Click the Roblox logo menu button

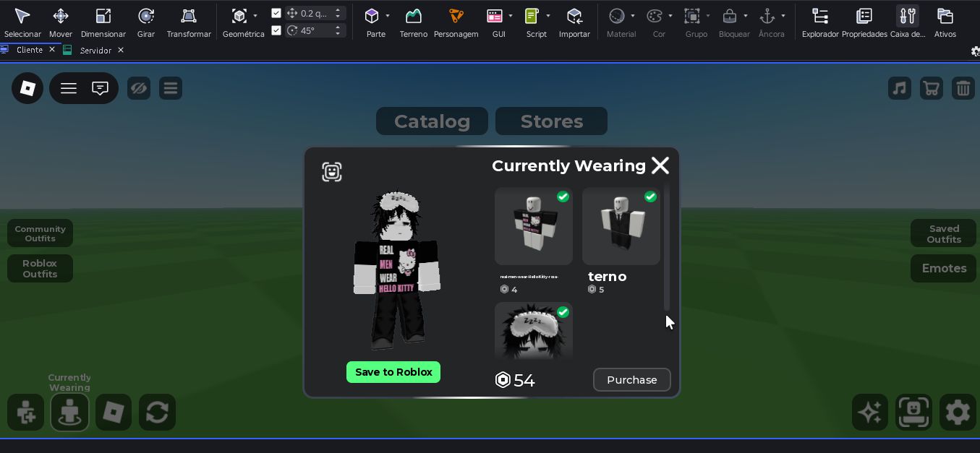pos(27,88)
